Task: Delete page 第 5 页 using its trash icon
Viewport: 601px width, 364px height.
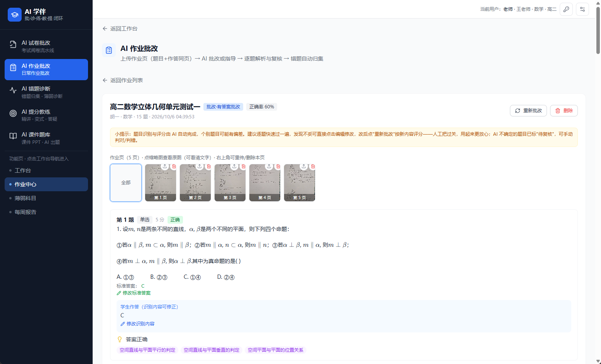Action: point(313,166)
